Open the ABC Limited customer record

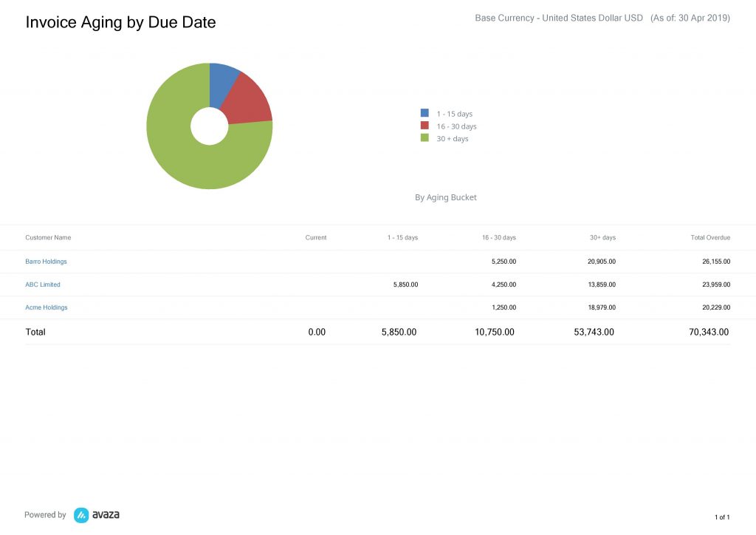click(x=42, y=284)
